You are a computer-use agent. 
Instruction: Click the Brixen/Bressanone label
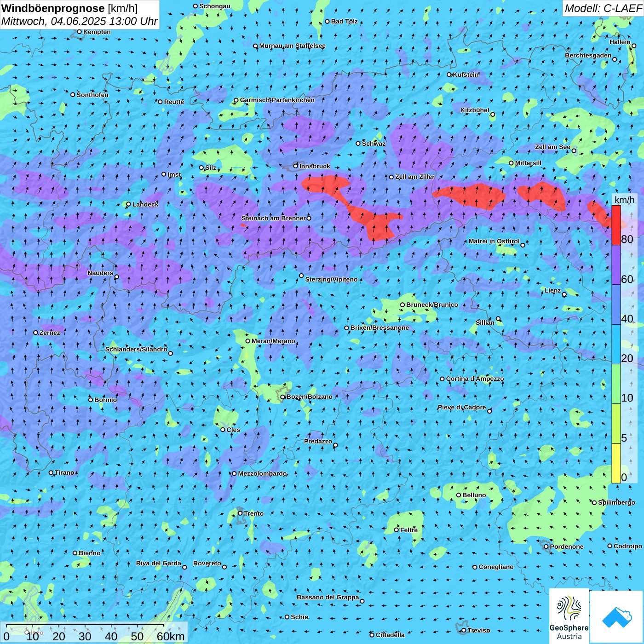pos(379,328)
